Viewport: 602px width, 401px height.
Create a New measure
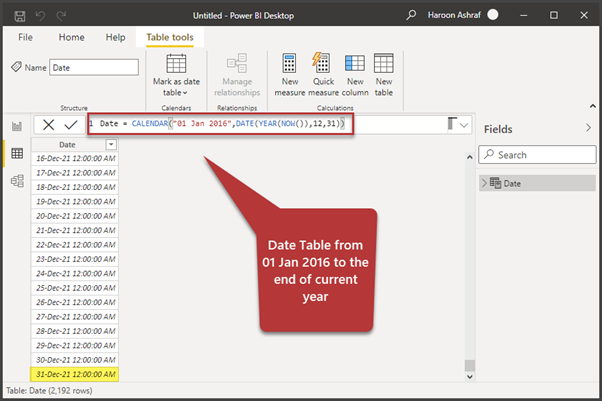(x=289, y=75)
